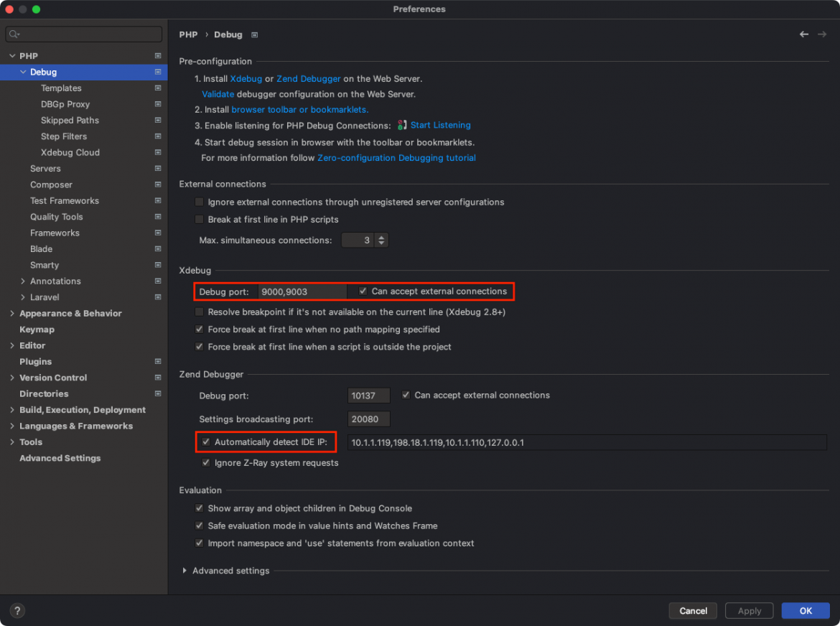The width and height of the screenshot is (840, 626).
Task: Click the project-level icon beside Plugins
Action: click(158, 362)
